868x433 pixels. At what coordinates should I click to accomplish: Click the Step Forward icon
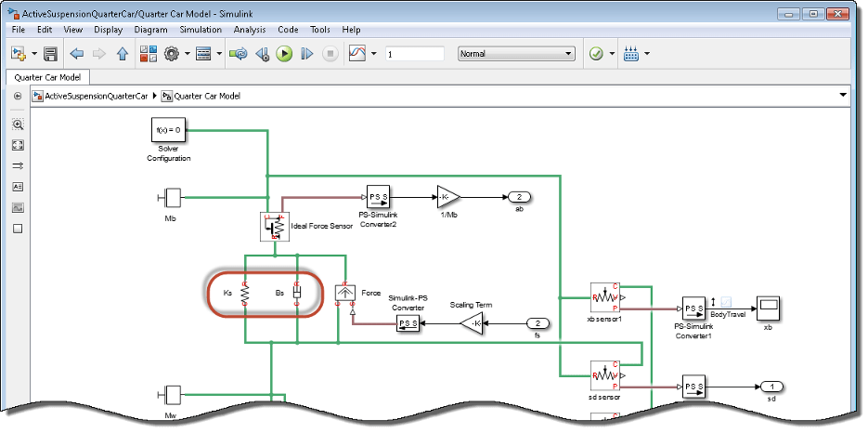306,54
